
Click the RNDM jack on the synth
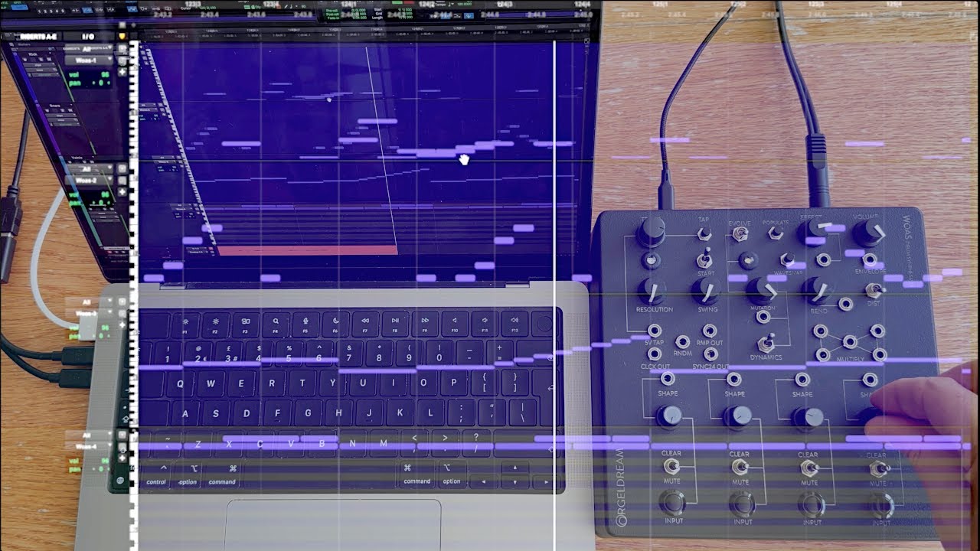[682, 342]
